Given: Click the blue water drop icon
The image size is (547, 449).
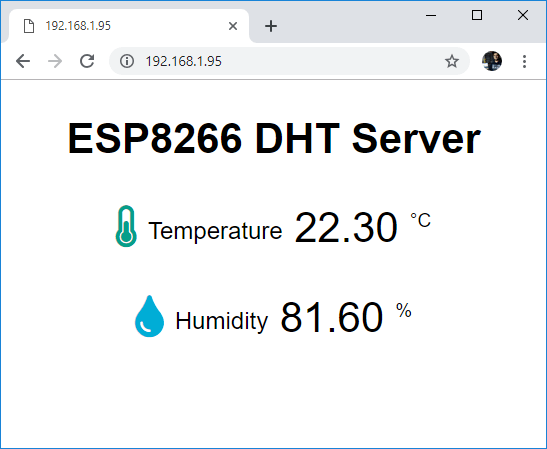Looking at the screenshot, I should [x=149, y=316].
